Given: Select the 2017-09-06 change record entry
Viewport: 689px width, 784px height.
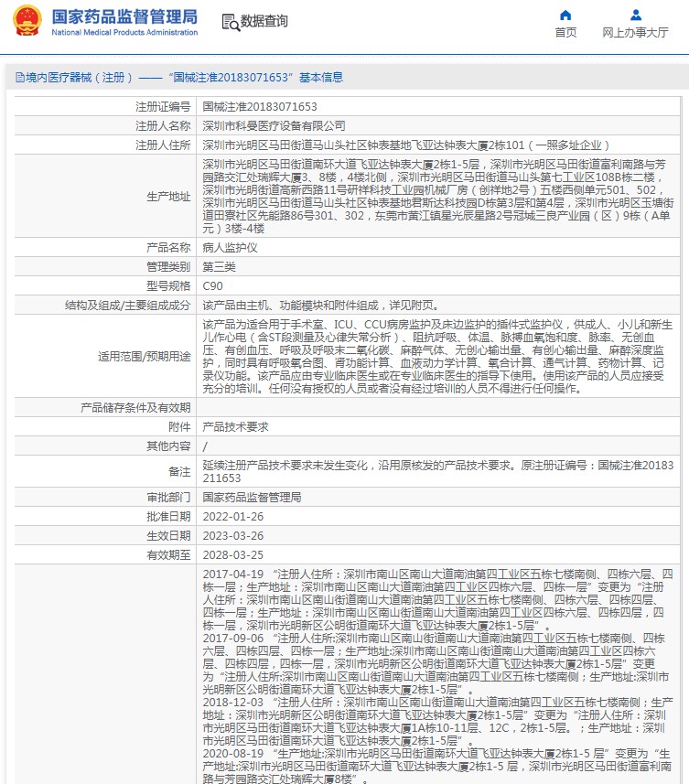Looking at the screenshot, I should point(436,664).
